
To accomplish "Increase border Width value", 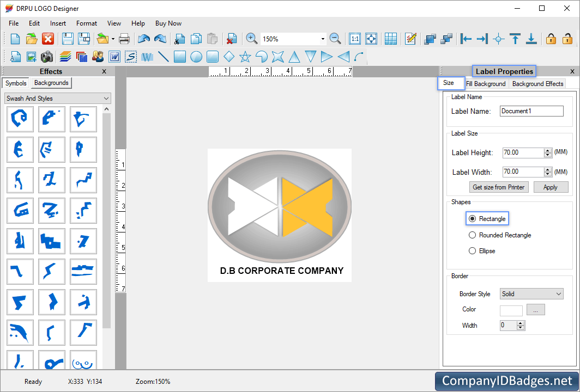I will pyautogui.click(x=521, y=323).
